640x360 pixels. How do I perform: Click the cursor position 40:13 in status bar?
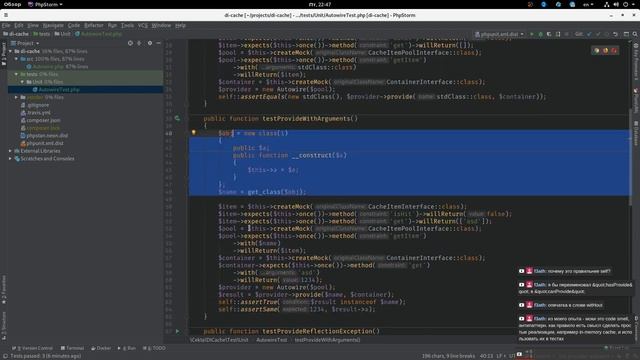[x=486, y=356]
